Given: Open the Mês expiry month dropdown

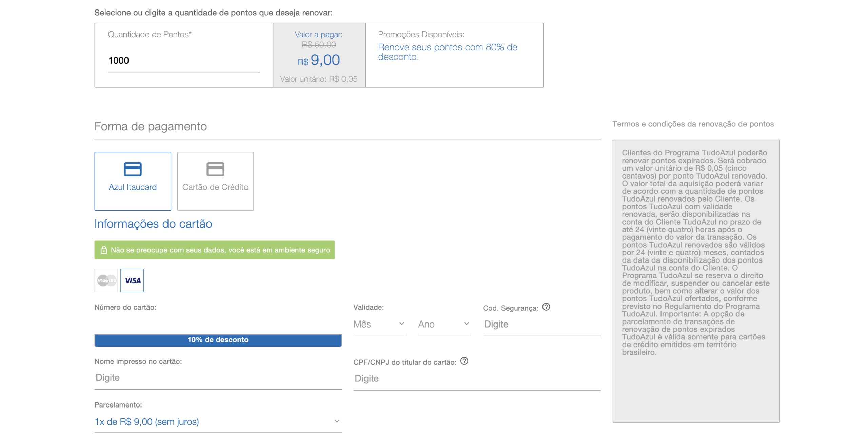Looking at the screenshot, I should point(379,324).
